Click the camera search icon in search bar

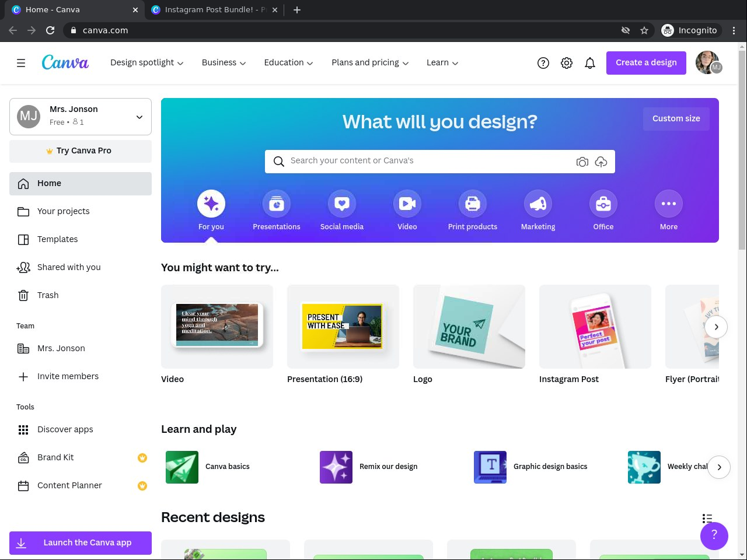click(582, 162)
